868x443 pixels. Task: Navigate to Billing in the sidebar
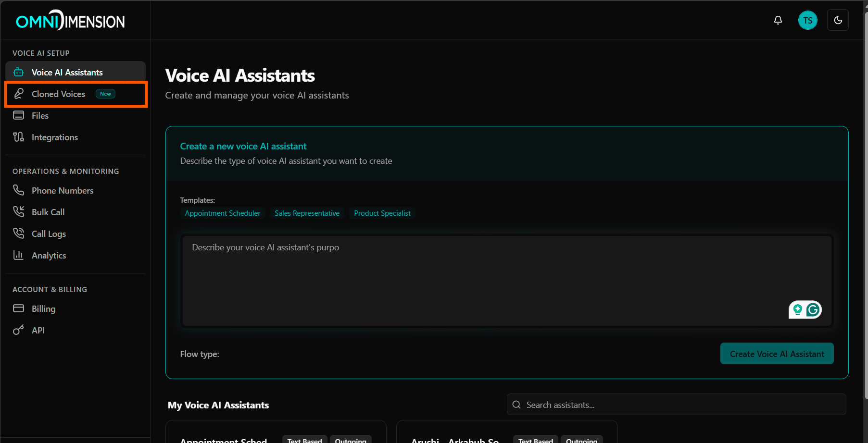pos(43,308)
